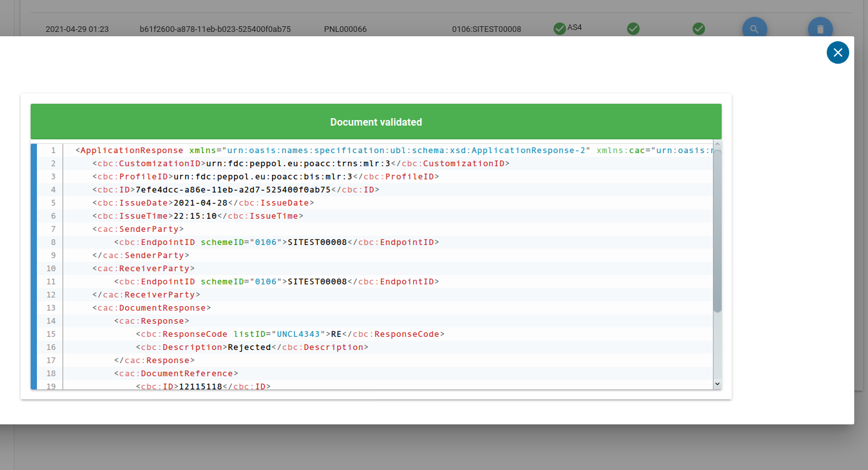Screen dimensions: 868x470
Task: Click the IssueTime value 22:15:10
Action: pyautogui.click(x=195, y=216)
